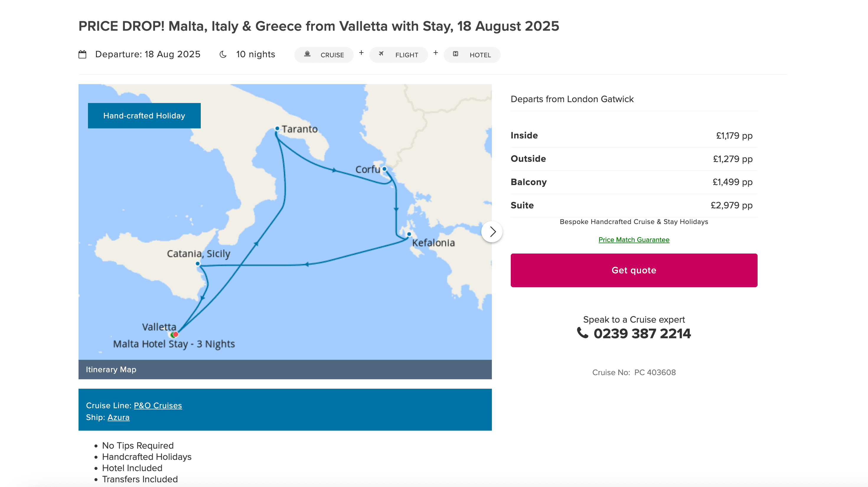Select the FLIGHT tag

coord(399,55)
